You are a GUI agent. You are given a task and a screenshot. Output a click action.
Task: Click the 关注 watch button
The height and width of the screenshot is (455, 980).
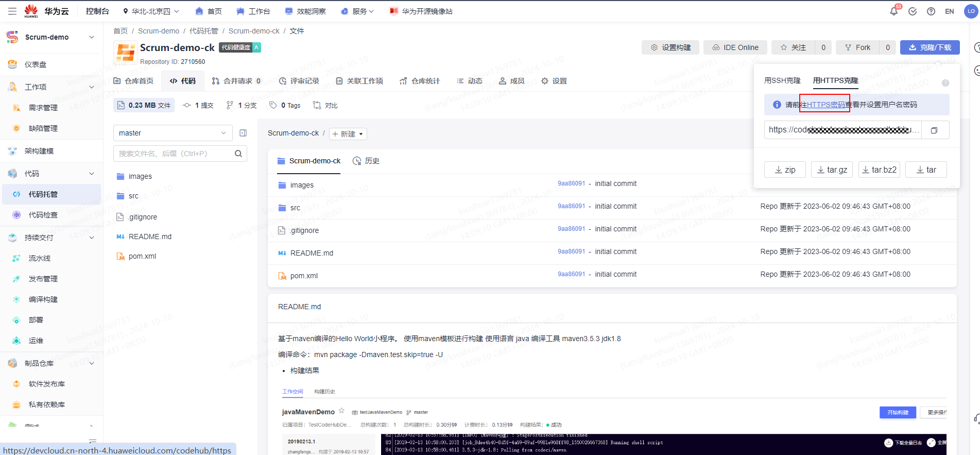point(794,47)
